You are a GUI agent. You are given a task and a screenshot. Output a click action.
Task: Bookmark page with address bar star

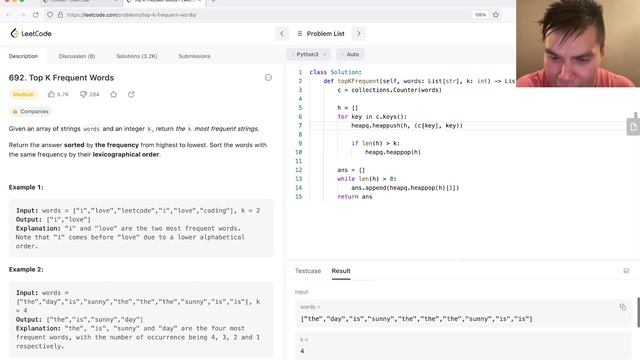point(496,15)
